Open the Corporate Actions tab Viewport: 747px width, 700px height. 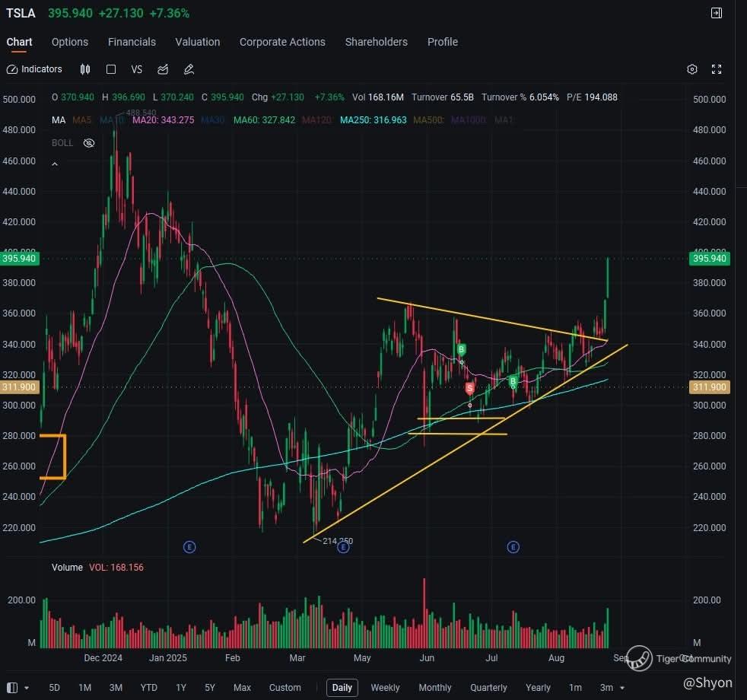(282, 42)
